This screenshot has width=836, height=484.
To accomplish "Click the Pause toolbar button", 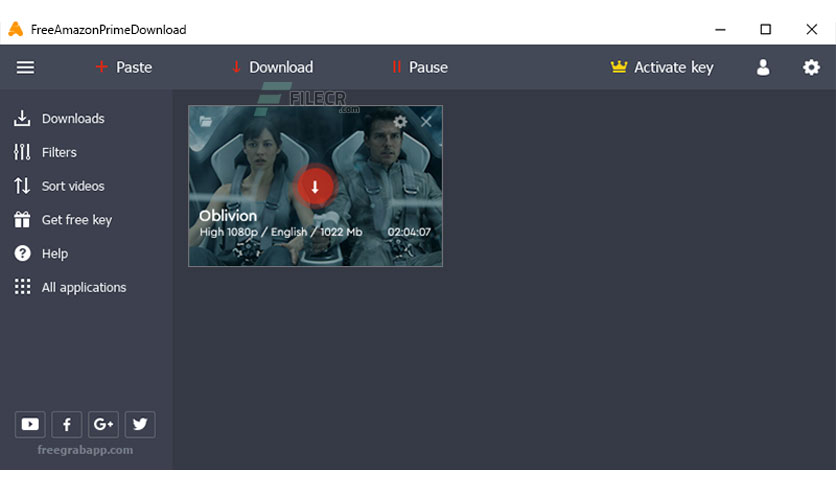I will [420, 67].
